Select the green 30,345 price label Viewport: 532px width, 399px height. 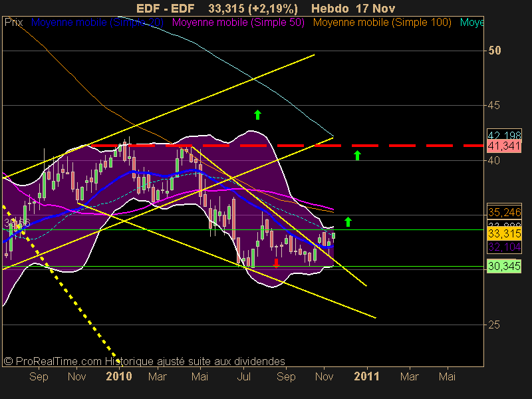(x=504, y=267)
